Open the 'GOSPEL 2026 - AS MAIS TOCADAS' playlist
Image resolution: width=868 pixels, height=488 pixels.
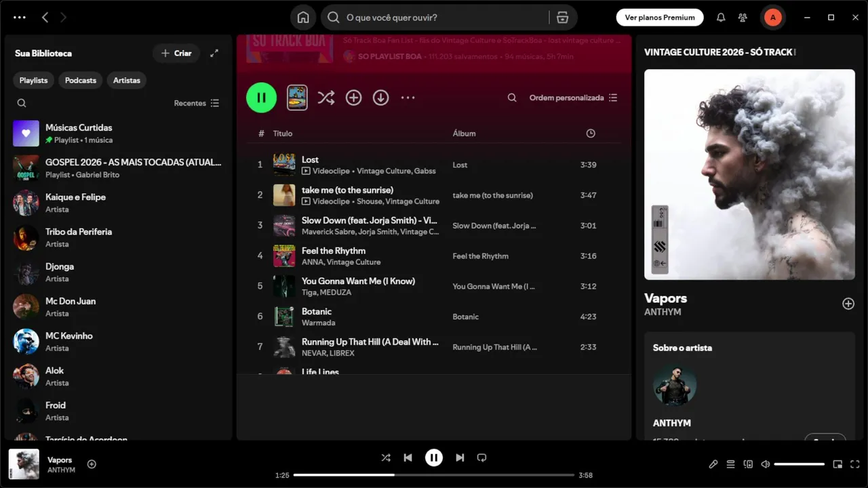(118, 168)
